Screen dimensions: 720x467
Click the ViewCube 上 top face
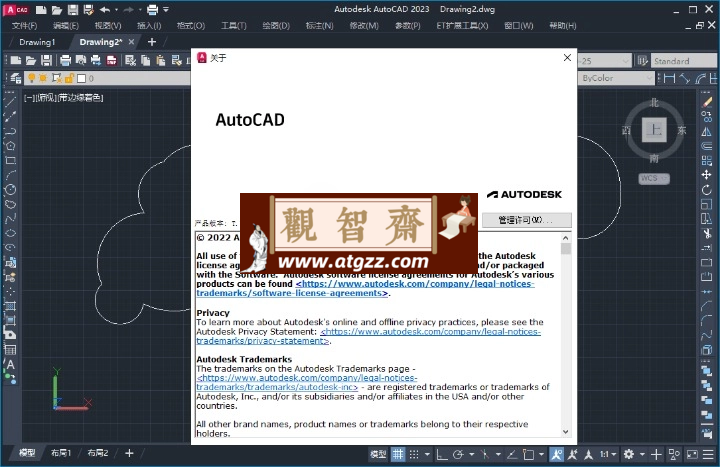[x=654, y=130]
